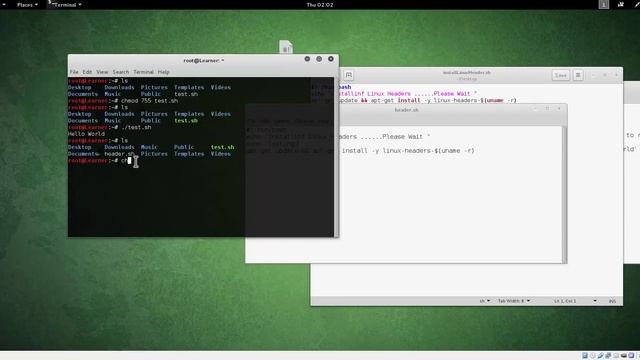
Task: Open the Help menu in Terminal
Action: tap(164, 72)
